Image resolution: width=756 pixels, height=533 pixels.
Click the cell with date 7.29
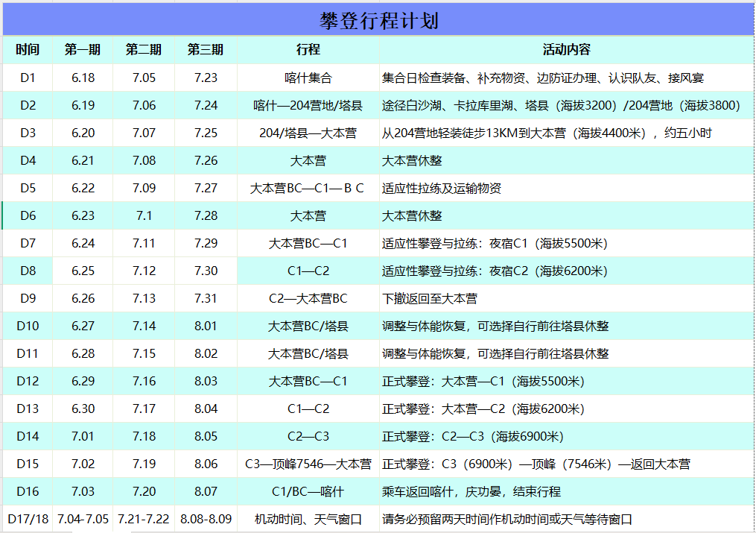(206, 243)
